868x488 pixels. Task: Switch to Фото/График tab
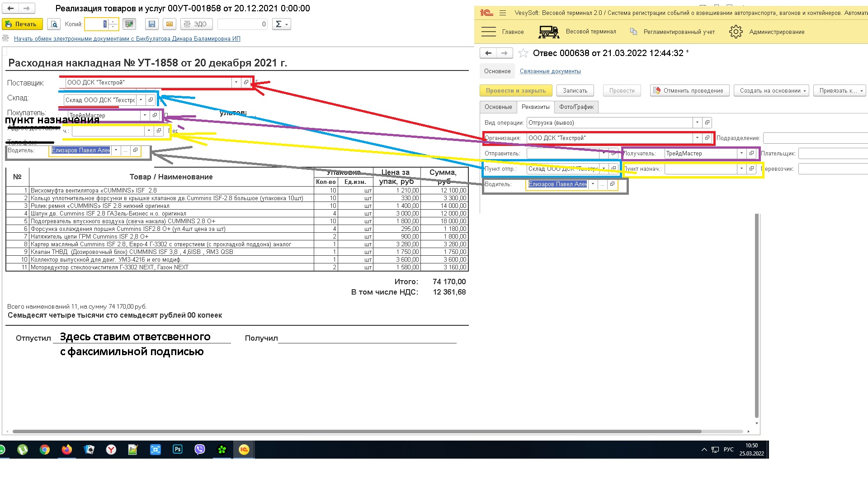576,107
